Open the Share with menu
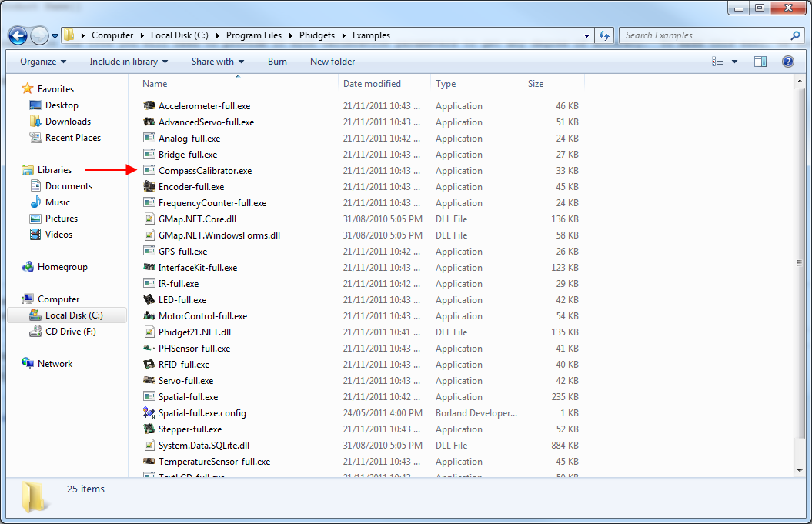 pyautogui.click(x=218, y=62)
